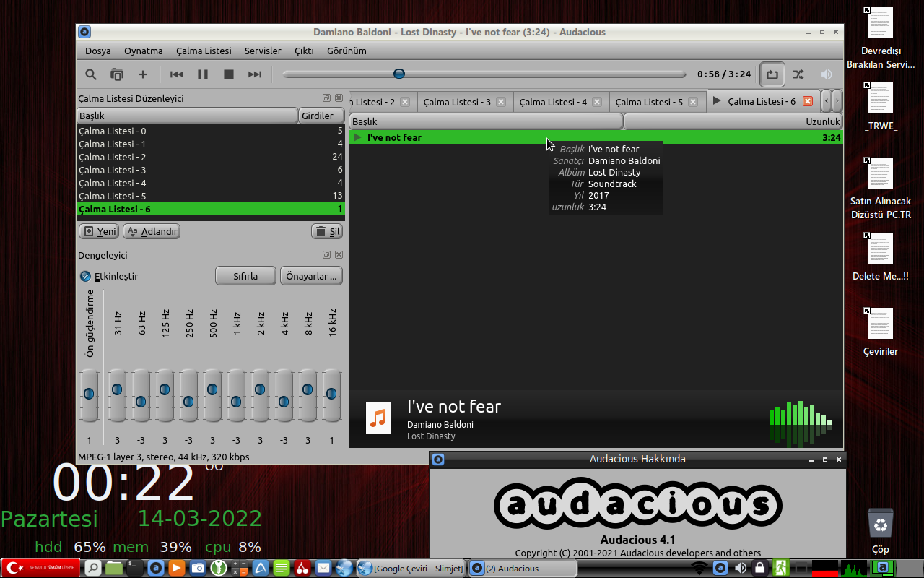This screenshot has height=578, width=924.
Task: Open the Çalma Listesi menu
Action: point(204,51)
